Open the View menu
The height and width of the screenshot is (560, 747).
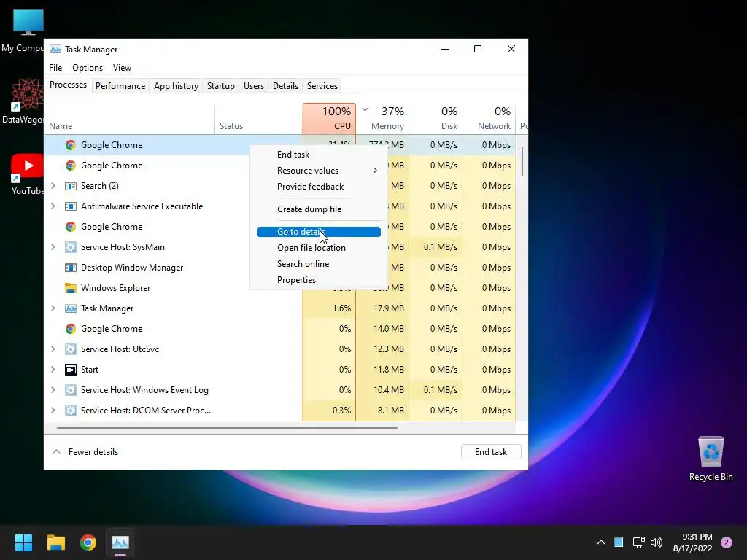click(x=122, y=68)
